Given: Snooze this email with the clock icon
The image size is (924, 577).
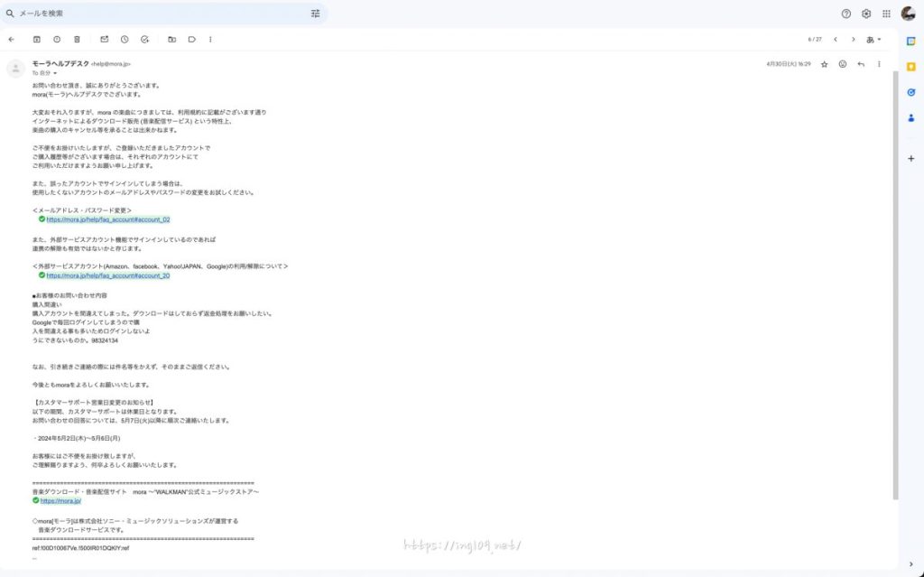Looking at the screenshot, I should (x=125, y=40).
